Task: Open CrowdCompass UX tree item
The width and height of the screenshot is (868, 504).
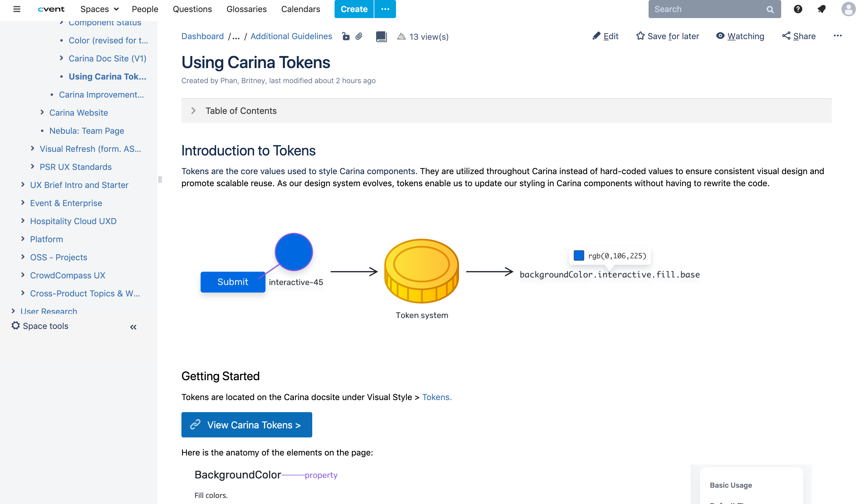Action: click(x=68, y=275)
